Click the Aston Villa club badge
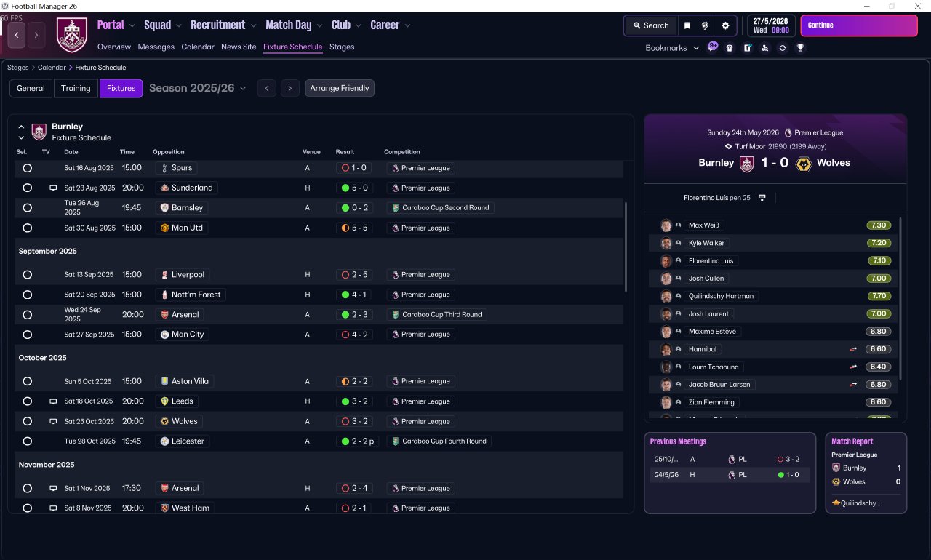931x560 pixels. (164, 381)
